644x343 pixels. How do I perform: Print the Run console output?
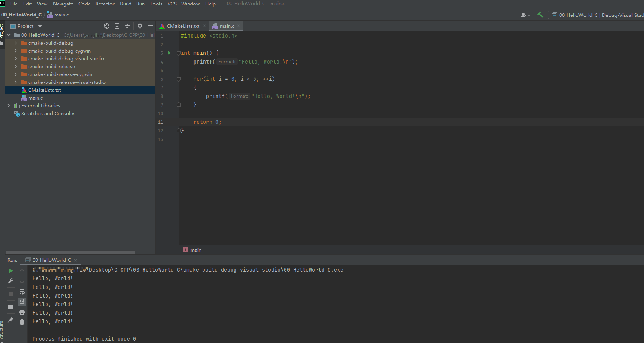[x=22, y=312]
